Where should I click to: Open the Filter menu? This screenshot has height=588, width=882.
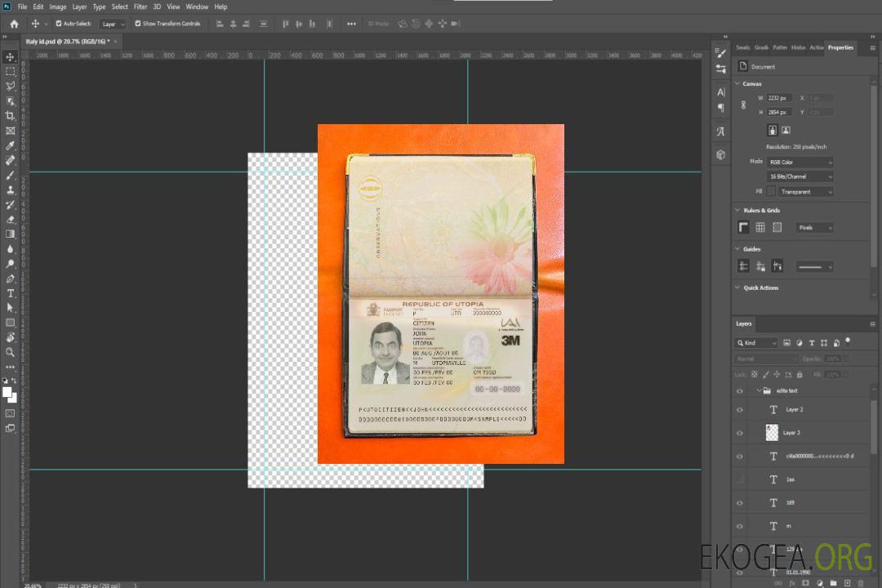(x=140, y=7)
